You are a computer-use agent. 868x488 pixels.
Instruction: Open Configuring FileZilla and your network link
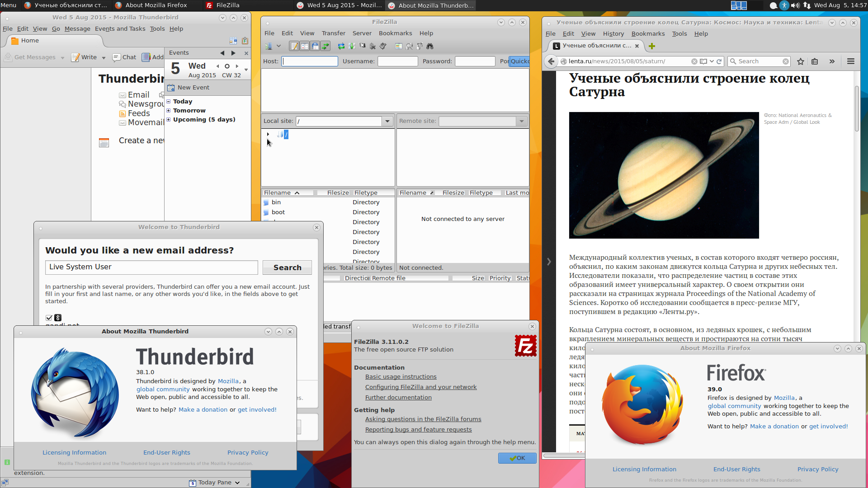click(421, 387)
